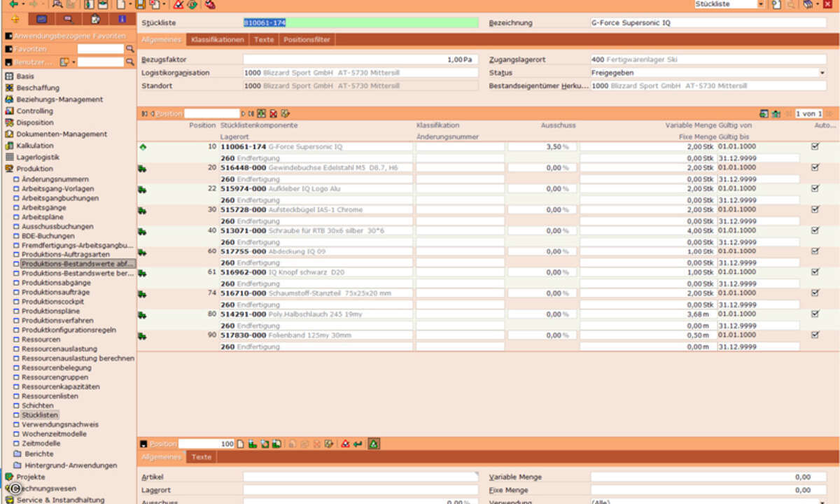Toggle Auto checkbox for position 90
The width and height of the screenshot is (840, 504).
[815, 335]
